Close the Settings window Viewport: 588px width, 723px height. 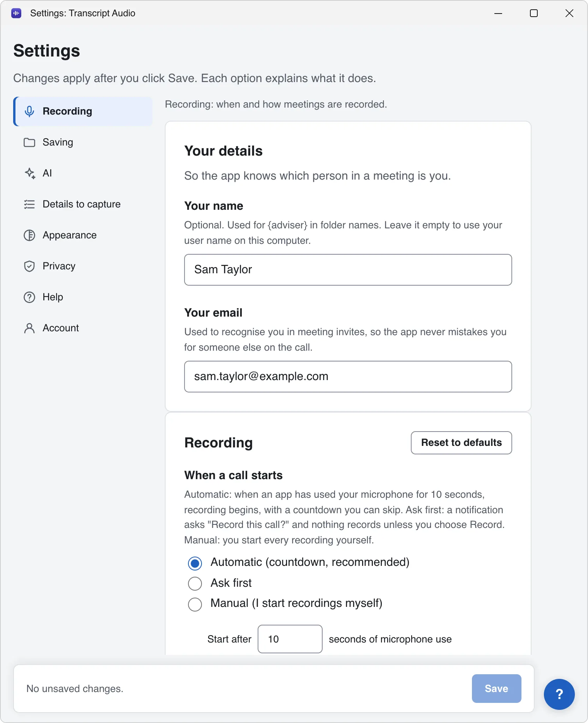[569, 13]
